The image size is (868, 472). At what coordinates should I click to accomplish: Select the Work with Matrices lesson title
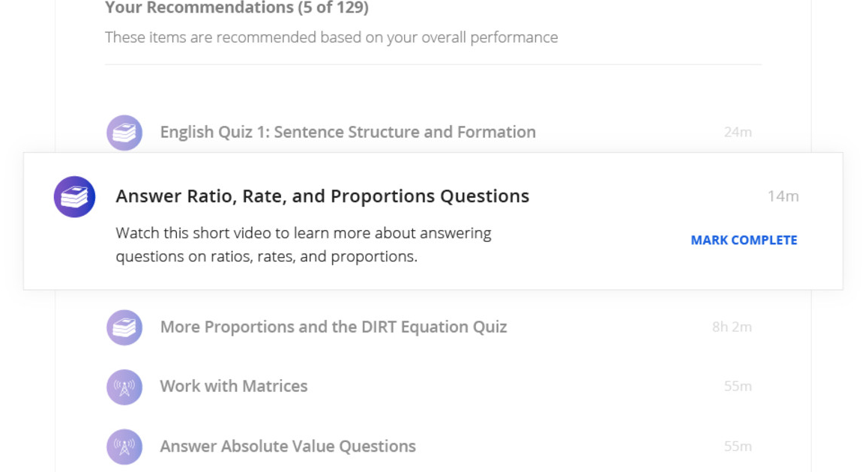point(234,387)
